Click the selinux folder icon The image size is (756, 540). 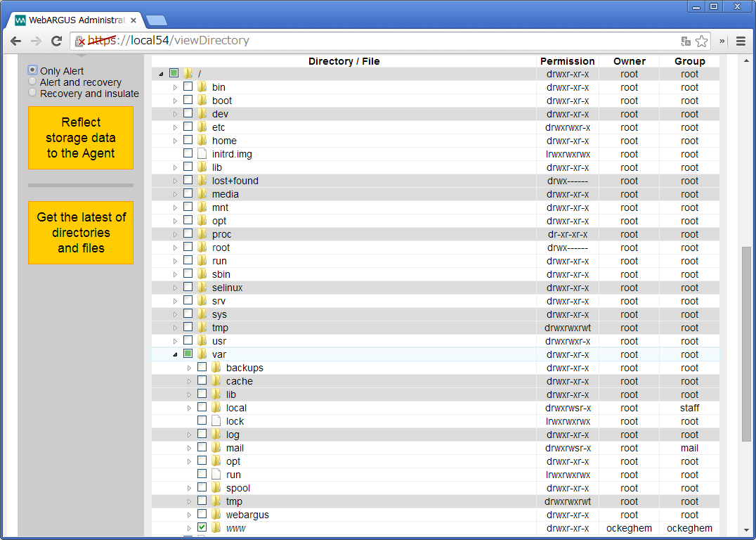pyautogui.click(x=202, y=287)
